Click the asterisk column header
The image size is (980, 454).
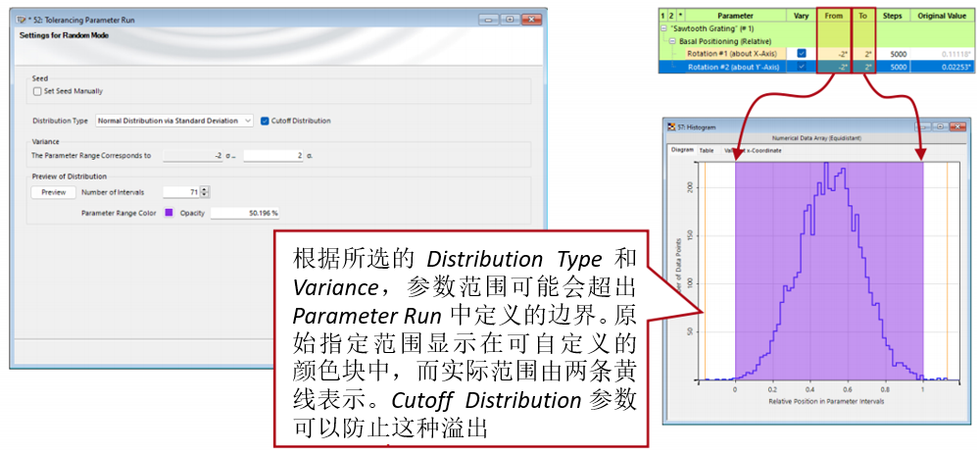point(681,16)
